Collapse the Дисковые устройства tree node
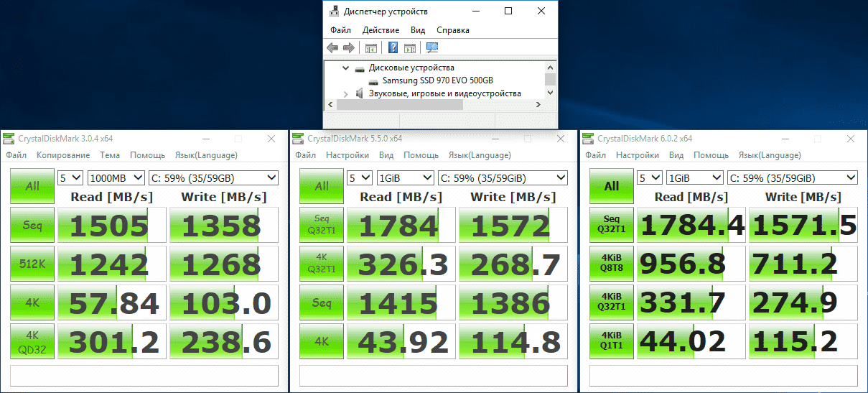Image resolution: width=868 pixels, height=393 pixels. coord(345,68)
